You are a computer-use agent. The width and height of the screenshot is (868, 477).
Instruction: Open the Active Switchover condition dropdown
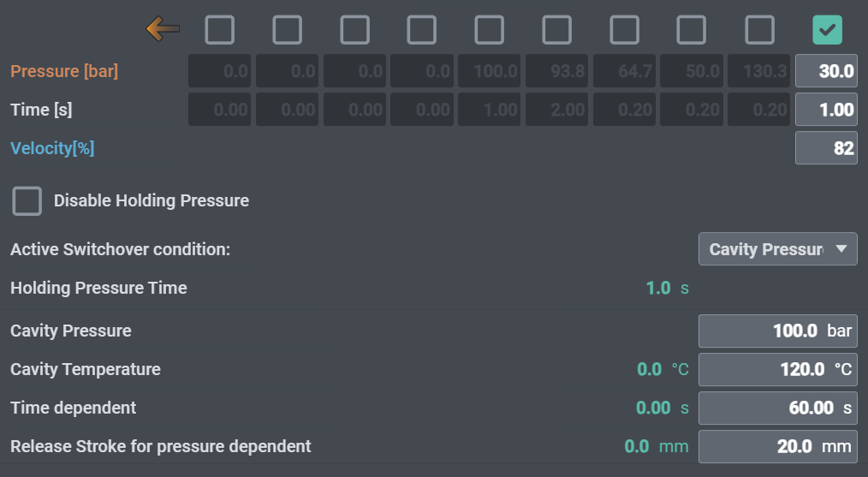pyautogui.click(x=777, y=249)
